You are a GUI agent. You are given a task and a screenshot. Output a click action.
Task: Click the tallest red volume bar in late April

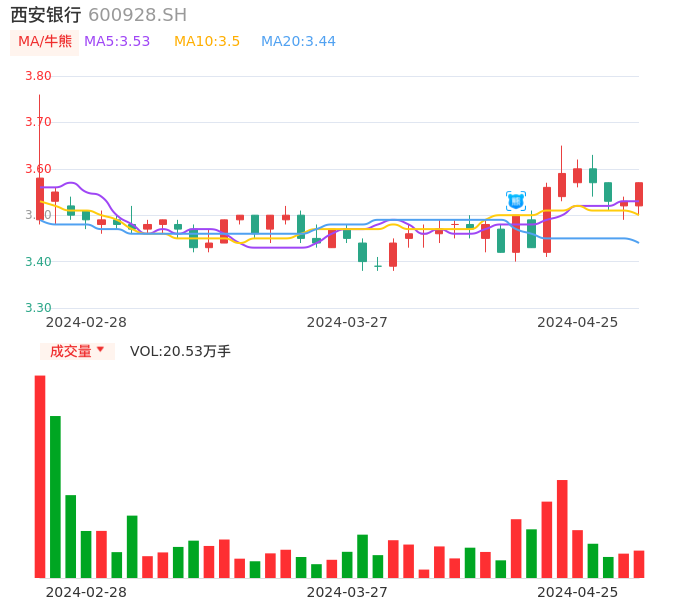pyautogui.click(x=562, y=529)
